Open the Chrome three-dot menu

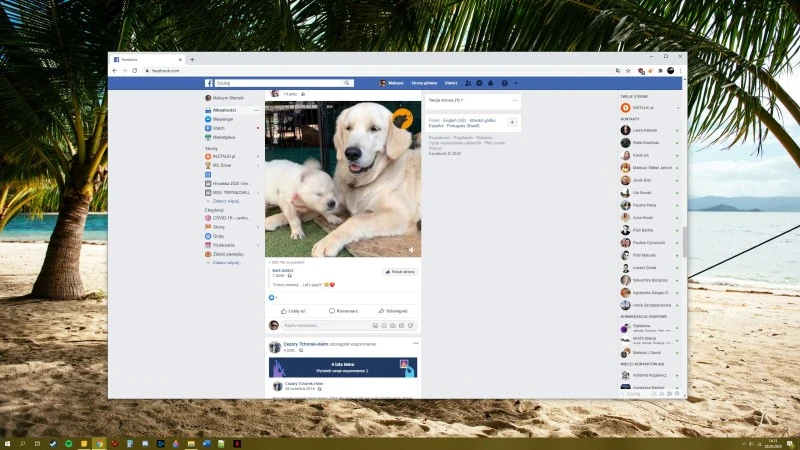click(680, 70)
